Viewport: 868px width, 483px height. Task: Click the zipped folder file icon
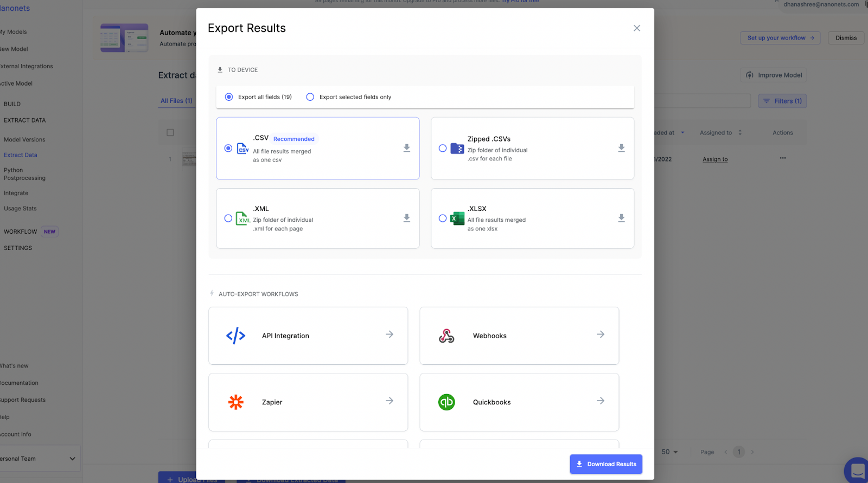tap(457, 148)
